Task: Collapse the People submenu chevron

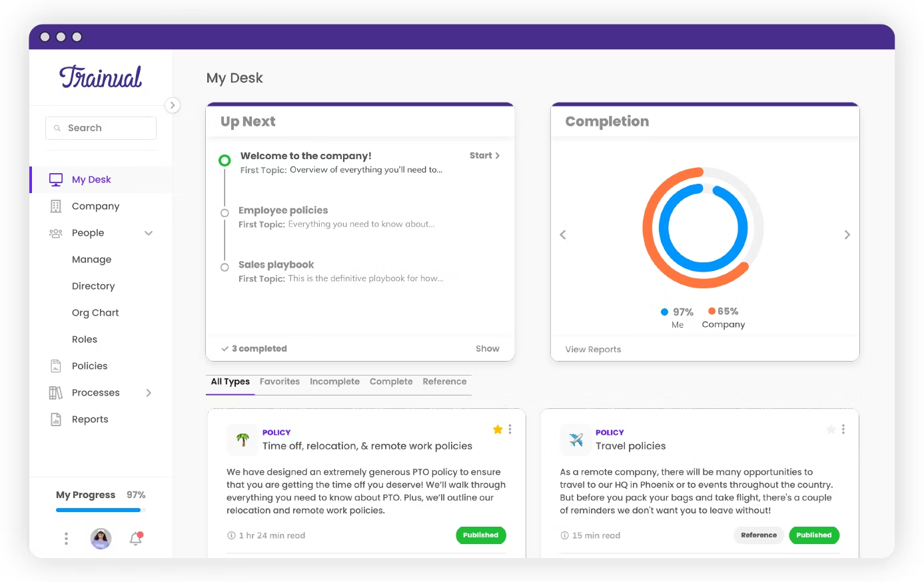Action: pos(149,233)
